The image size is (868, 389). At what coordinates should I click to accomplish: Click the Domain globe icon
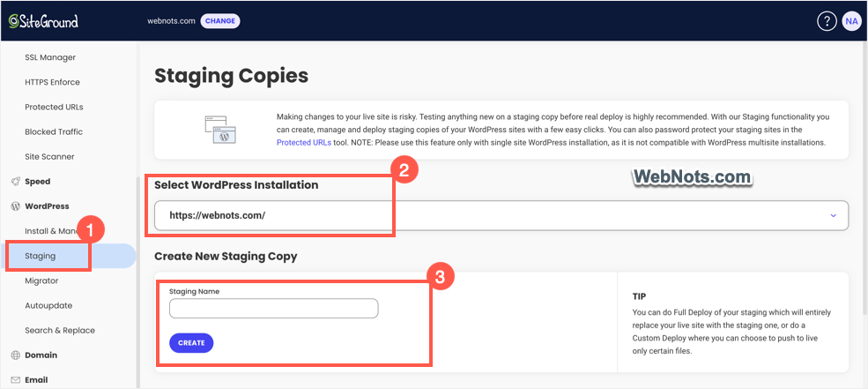tap(15, 355)
